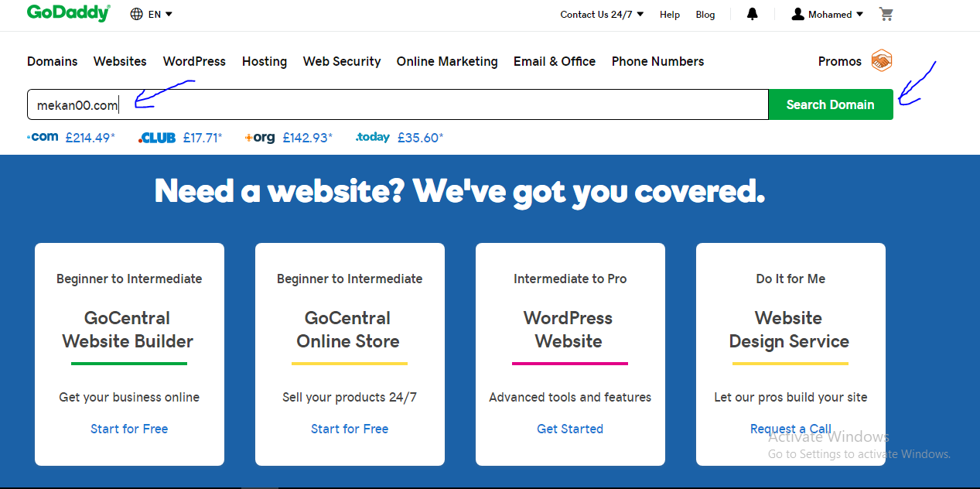This screenshot has width=980, height=489.
Task: Open the Help link
Action: pos(670,14)
